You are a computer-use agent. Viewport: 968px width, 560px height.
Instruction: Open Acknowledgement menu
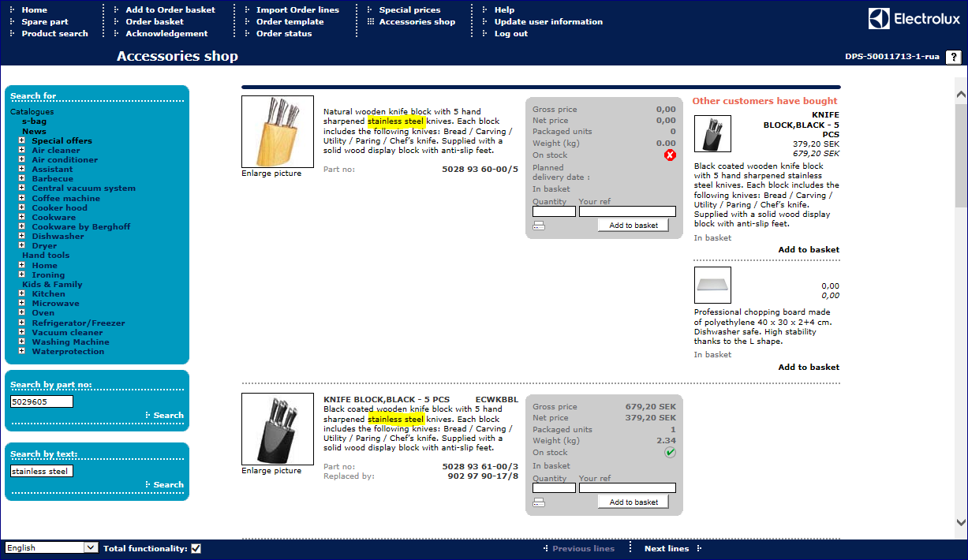click(166, 33)
